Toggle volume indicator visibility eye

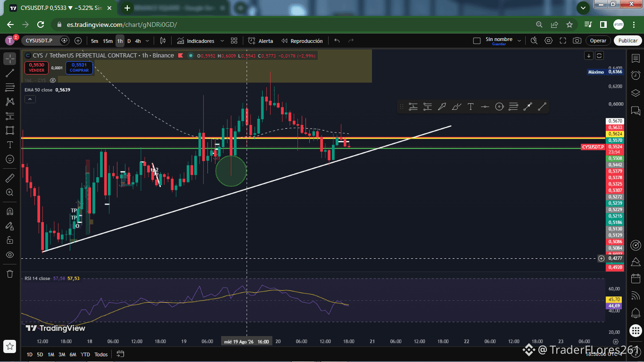(53, 81)
